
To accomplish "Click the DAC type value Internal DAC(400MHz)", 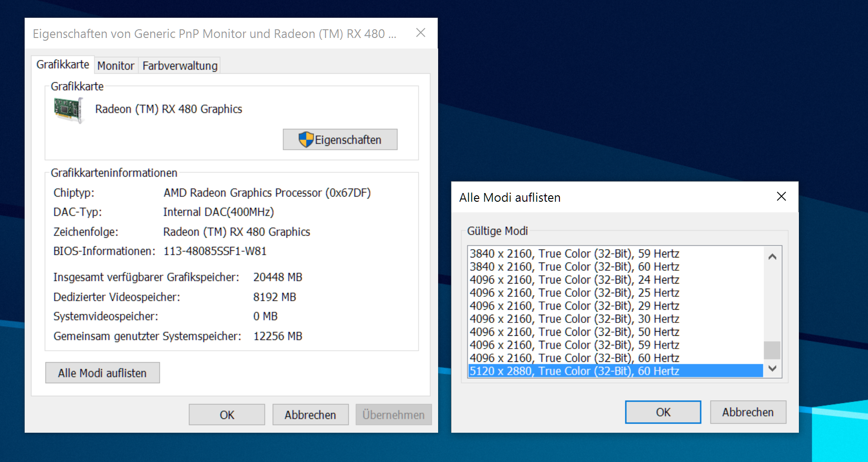I will (x=218, y=212).
